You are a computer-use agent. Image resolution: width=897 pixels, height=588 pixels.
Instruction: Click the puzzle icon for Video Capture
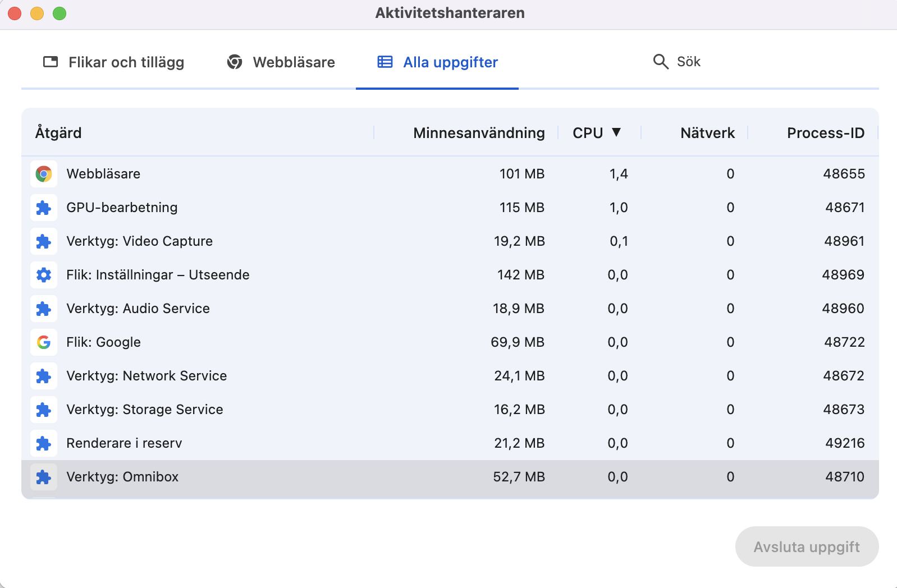coord(44,241)
